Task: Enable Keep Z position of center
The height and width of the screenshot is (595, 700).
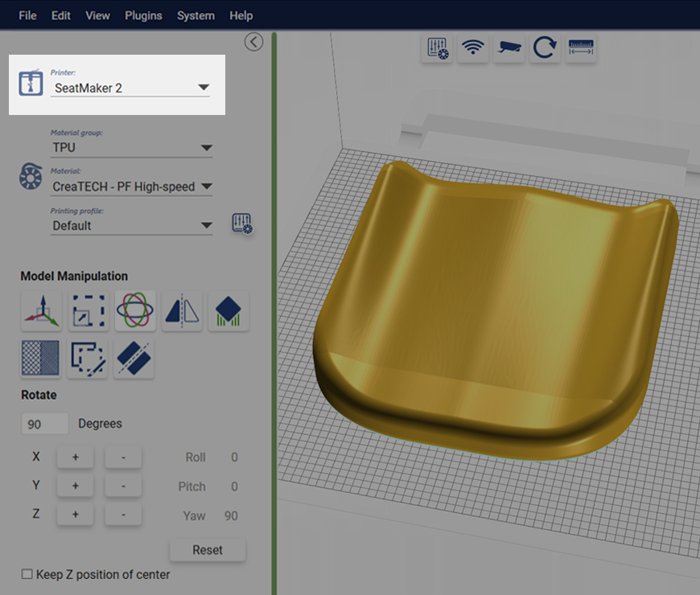Action: (x=27, y=574)
